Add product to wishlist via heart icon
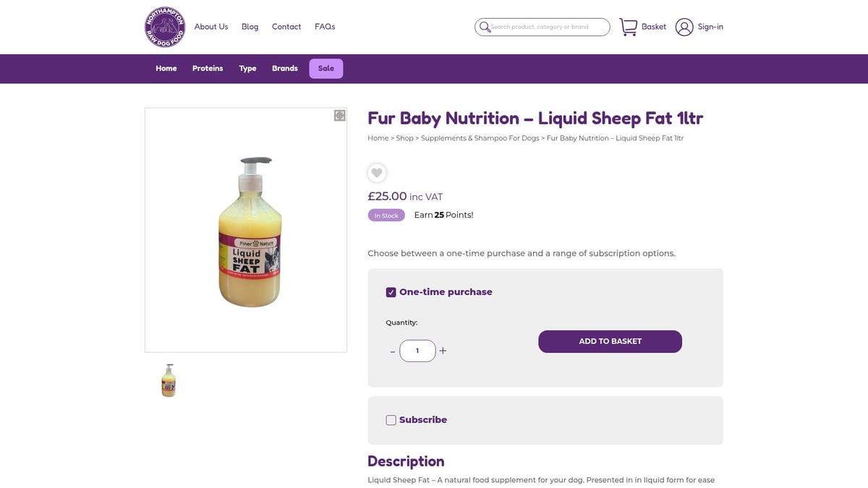868x488 pixels. tap(376, 173)
